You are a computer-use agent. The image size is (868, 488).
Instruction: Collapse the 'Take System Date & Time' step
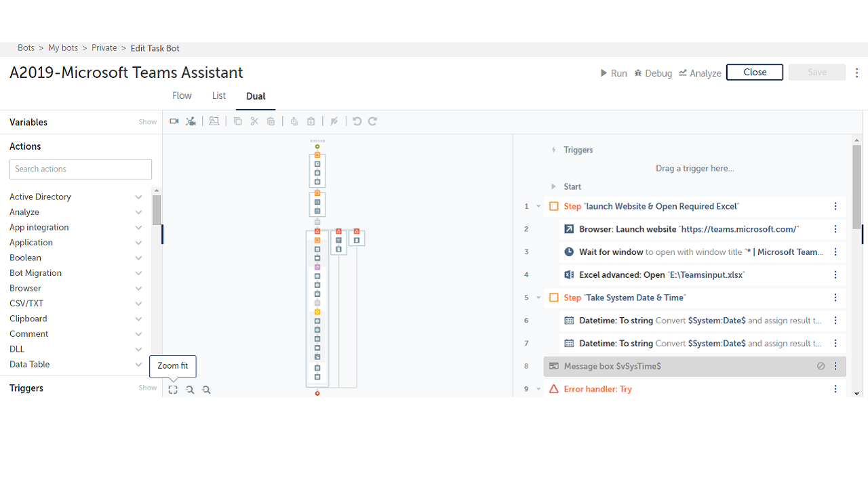click(538, 298)
